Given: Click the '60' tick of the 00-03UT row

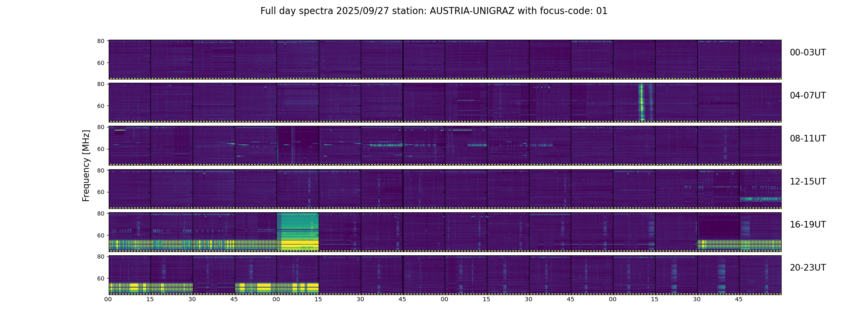Looking at the screenshot, I should (100, 63).
